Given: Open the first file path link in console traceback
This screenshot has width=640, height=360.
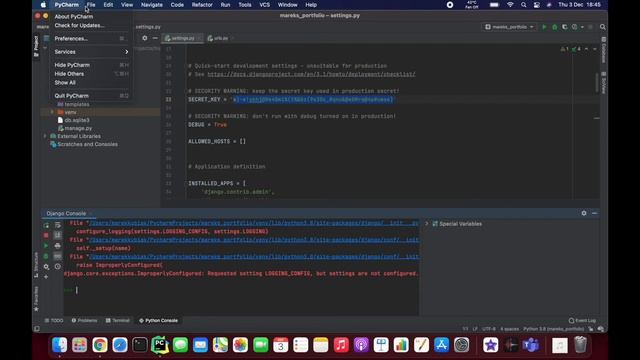Looking at the screenshot, I should pyautogui.click(x=253, y=223).
